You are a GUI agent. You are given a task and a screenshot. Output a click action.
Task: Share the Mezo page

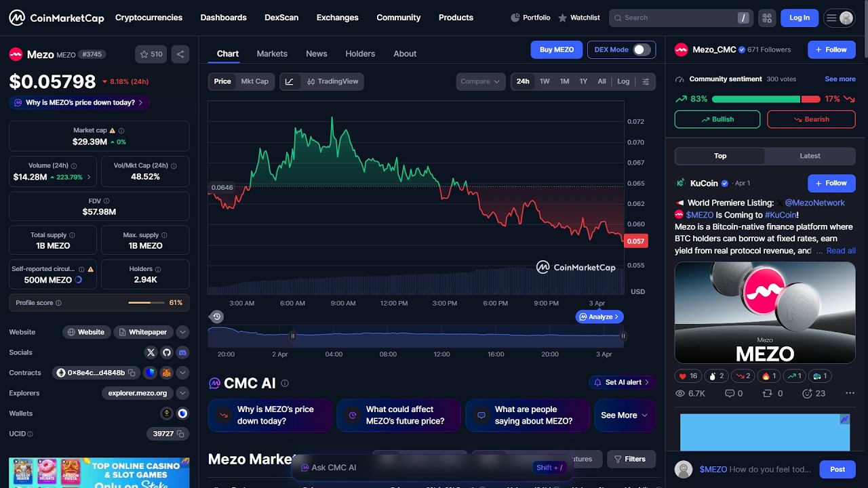[x=180, y=54]
